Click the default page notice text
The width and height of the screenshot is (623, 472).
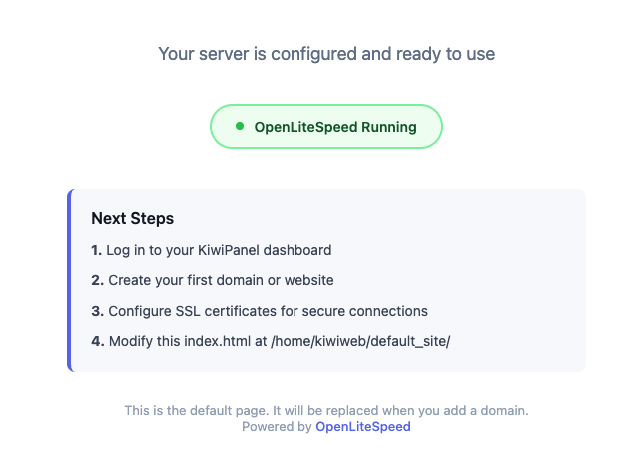[x=326, y=410]
